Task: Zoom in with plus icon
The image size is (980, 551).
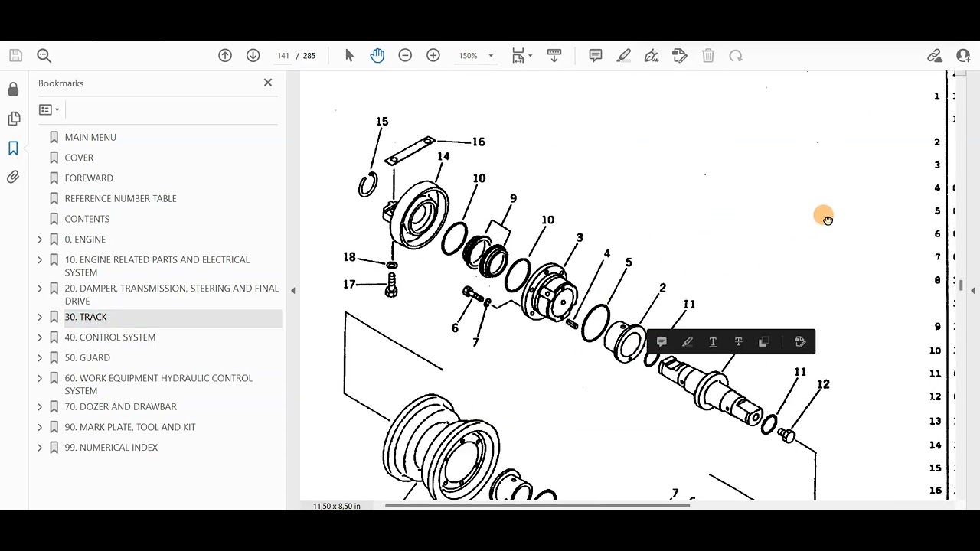Action: [433, 55]
